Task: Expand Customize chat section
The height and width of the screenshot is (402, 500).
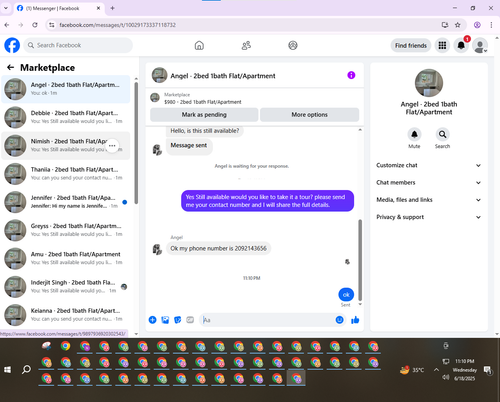Action: (x=429, y=165)
